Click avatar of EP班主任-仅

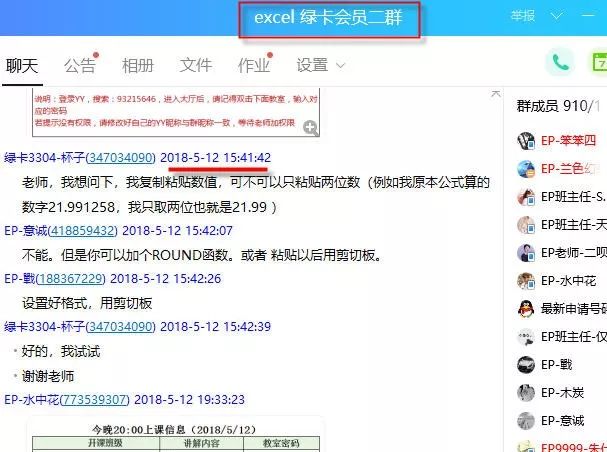click(x=526, y=337)
